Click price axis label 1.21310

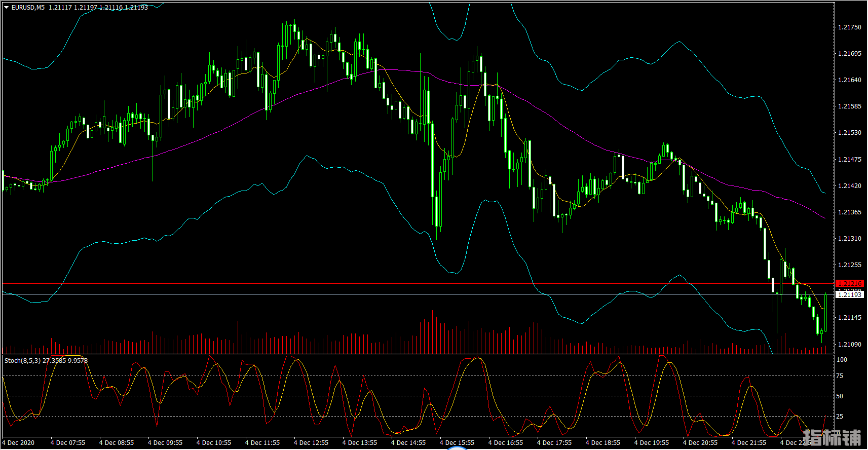[849, 239]
